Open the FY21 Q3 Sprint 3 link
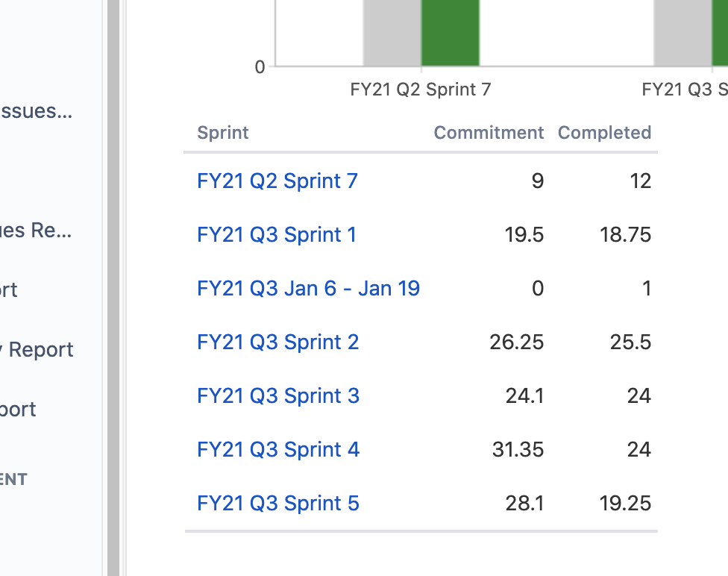This screenshot has height=576, width=728. pos(278,395)
